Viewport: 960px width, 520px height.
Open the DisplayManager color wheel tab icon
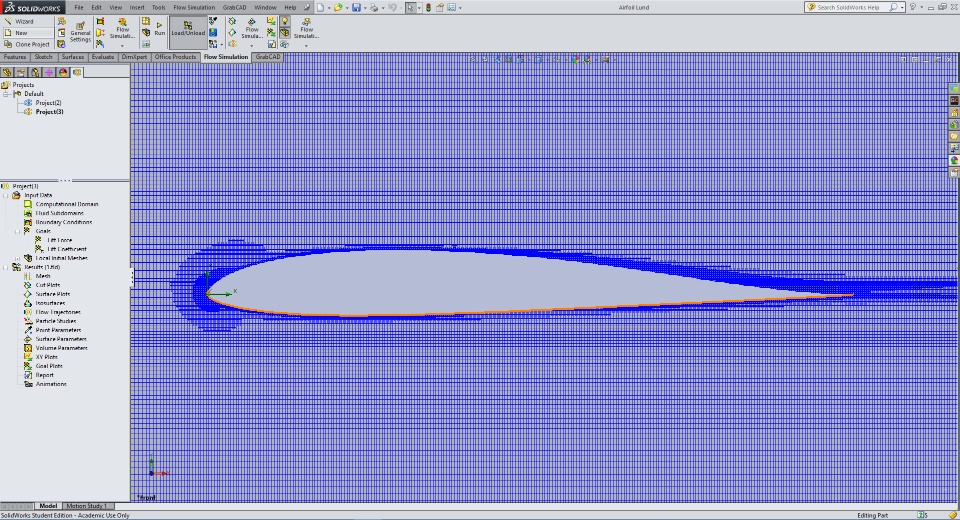tap(63, 72)
